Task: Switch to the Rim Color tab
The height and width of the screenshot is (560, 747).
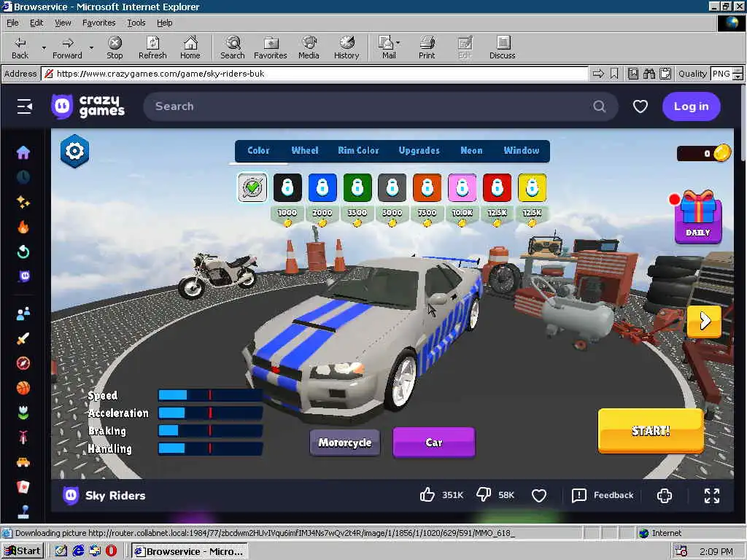Action: tap(358, 150)
